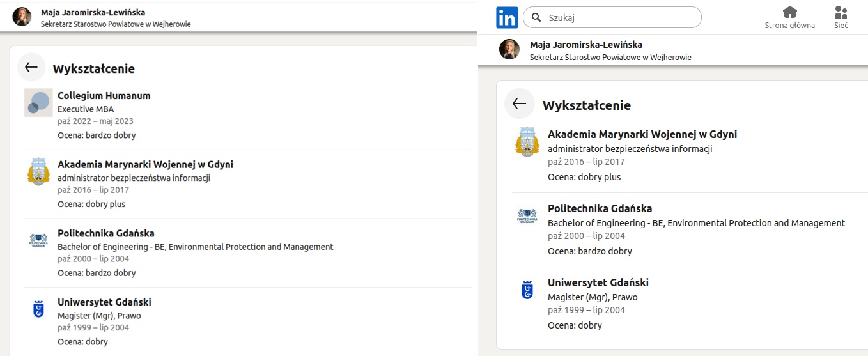
Task: Open Uniwersytet Gdański title in right panel
Action: pos(598,282)
